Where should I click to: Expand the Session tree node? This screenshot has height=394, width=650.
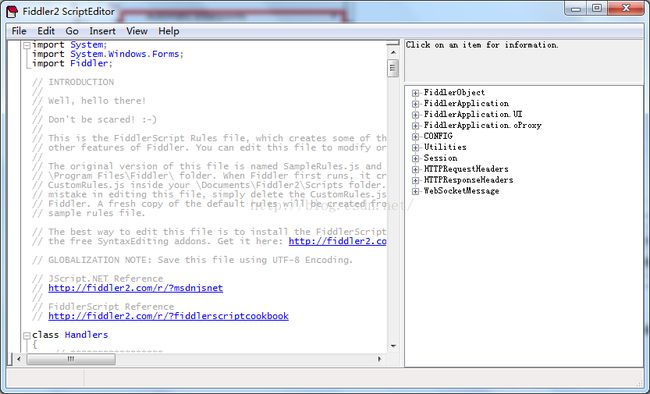415,158
